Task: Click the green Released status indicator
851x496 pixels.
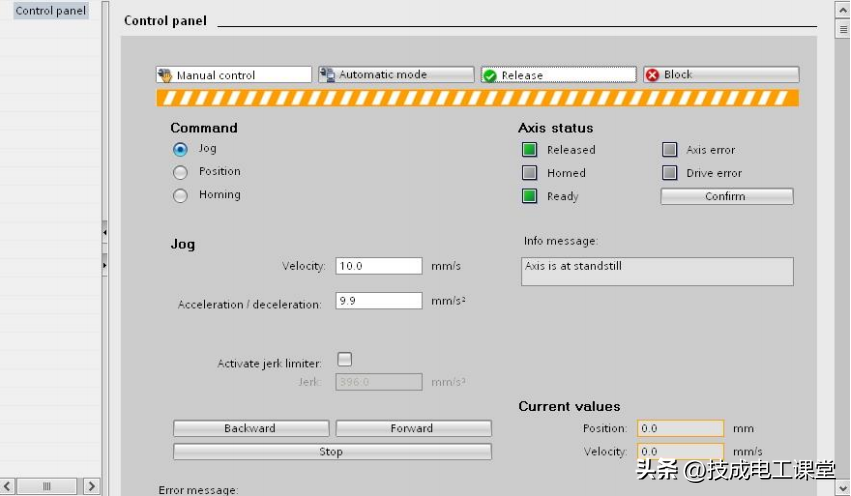Action: (530, 150)
